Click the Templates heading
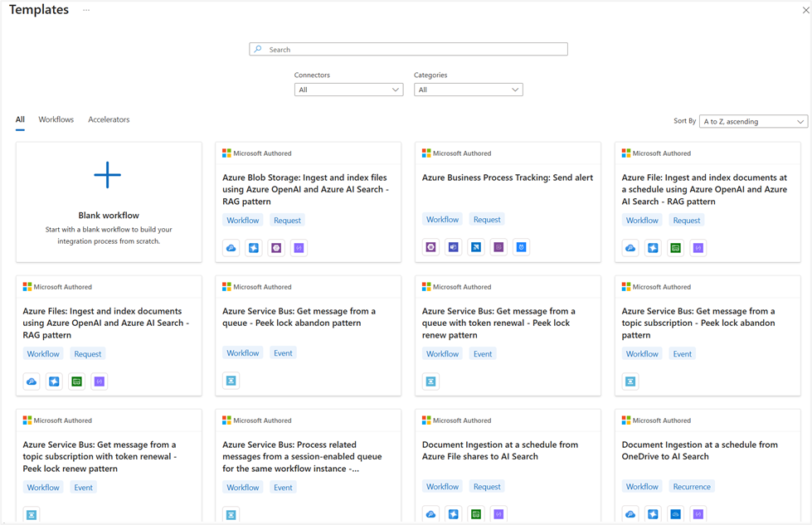The image size is (812, 525). (39, 10)
